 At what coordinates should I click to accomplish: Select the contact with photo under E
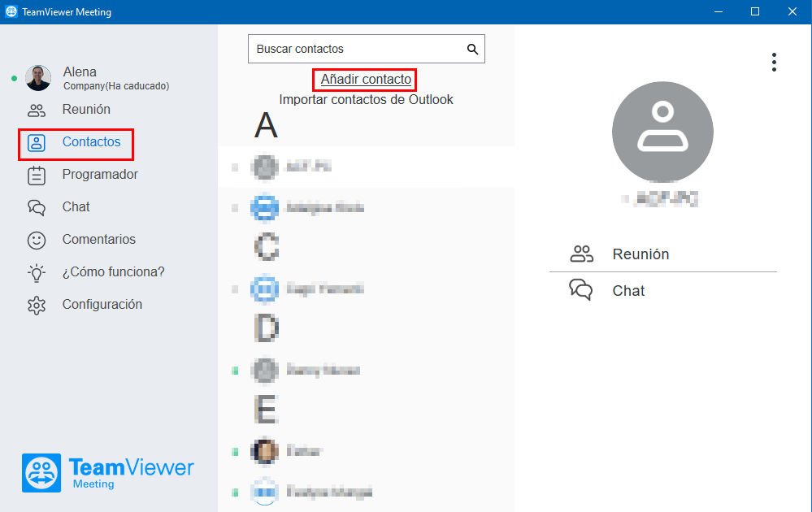click(x=366, y=451)
